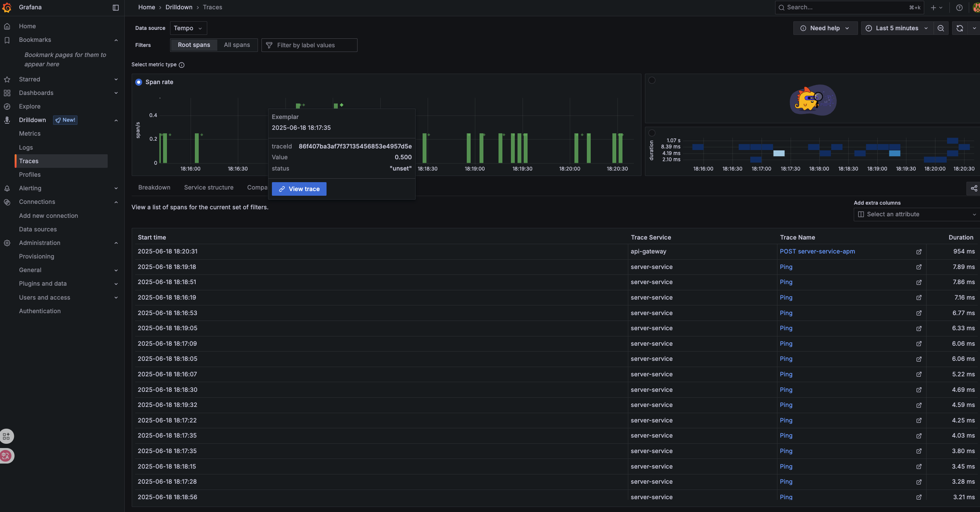
Task: Click the light blue heatmap cell near 18:17:30
Action: (779, 153)
